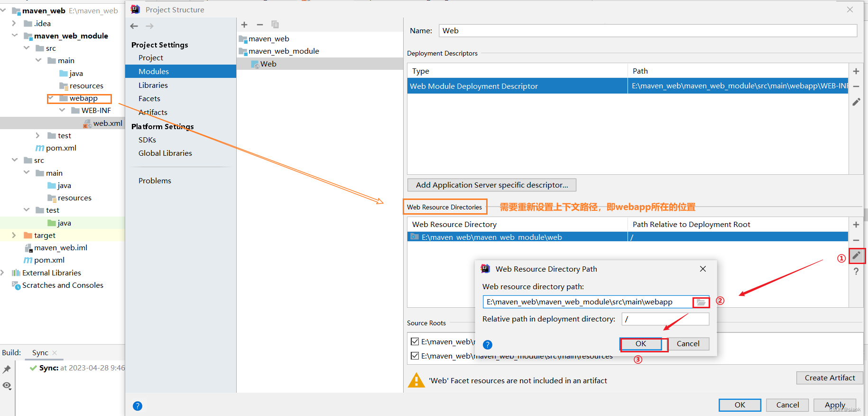Close the Sync tab in Build panel
This screenshot has width=868, height=416.
[55, 353]
